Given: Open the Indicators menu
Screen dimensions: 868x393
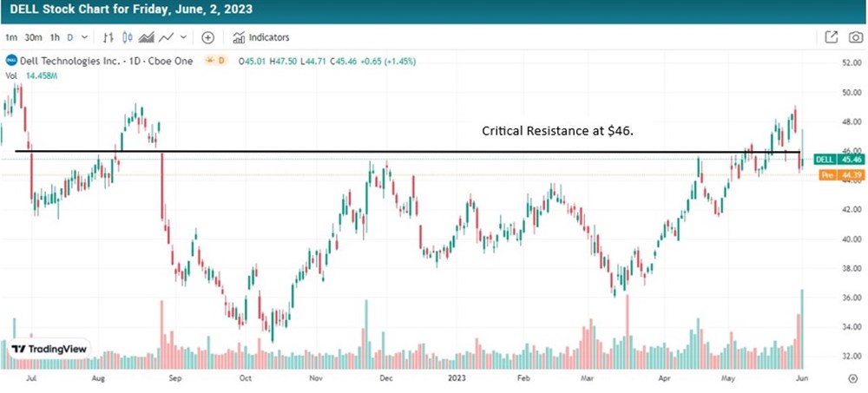Looking at the screenshot, I should click(260, 37).
